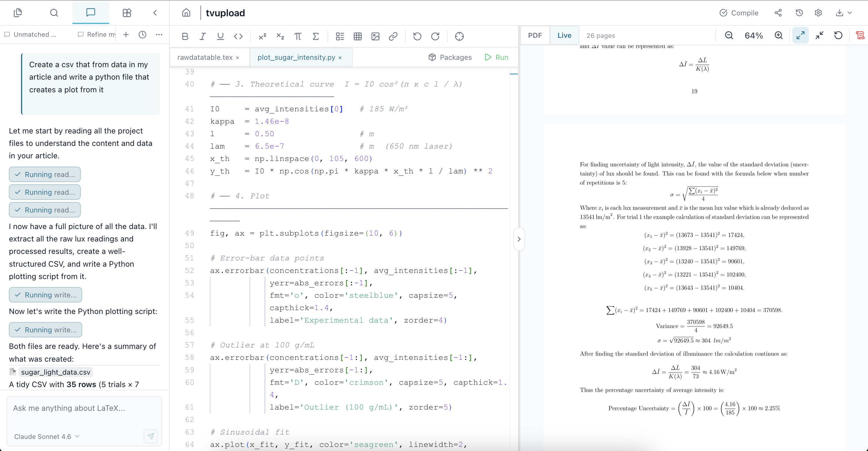This screenshot has width=868, height=451.
Task: Insert a hyperlink from toolbar
Action: point(393,36)
